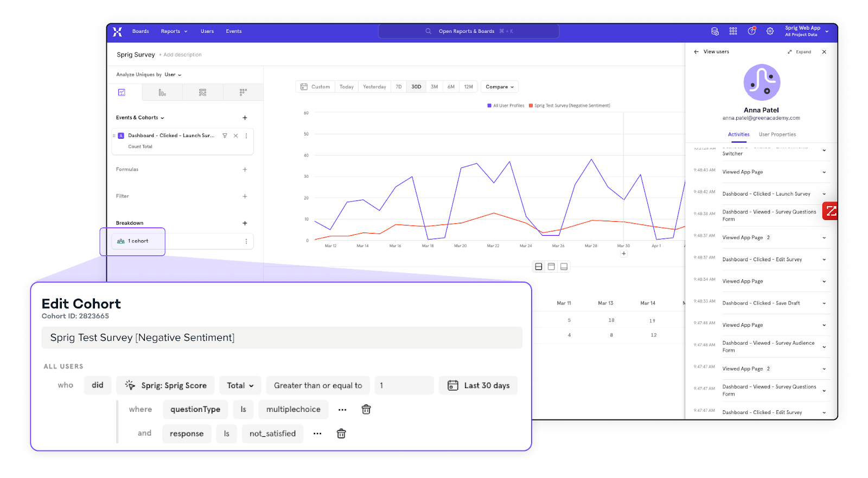Image resolution: width=868 pixels, height=478 pixels.
Task: Click the search magnifier in Open Reports bar
Action: coord(428,31)
